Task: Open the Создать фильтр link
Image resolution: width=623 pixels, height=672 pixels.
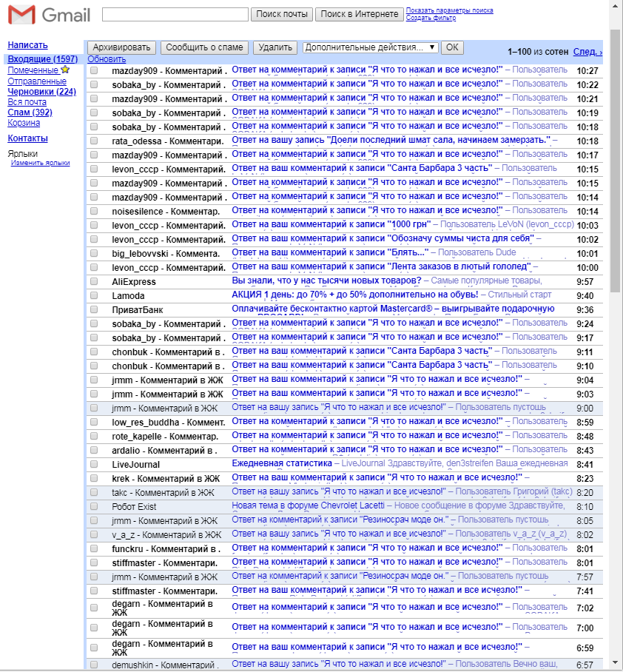Action: (x=431, y=18)
